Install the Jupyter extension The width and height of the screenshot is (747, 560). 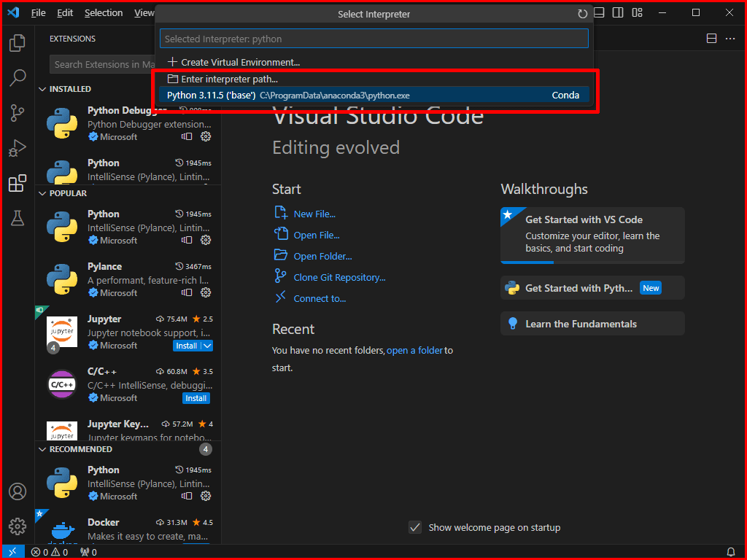coord(187,346)
